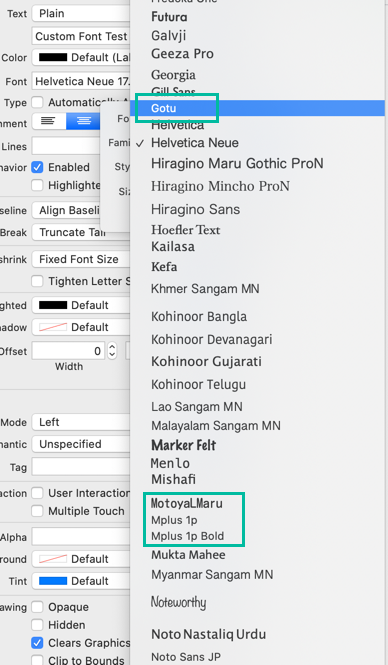
Task: Choose Kohinoor Bangla font
Action: (199, 317)
